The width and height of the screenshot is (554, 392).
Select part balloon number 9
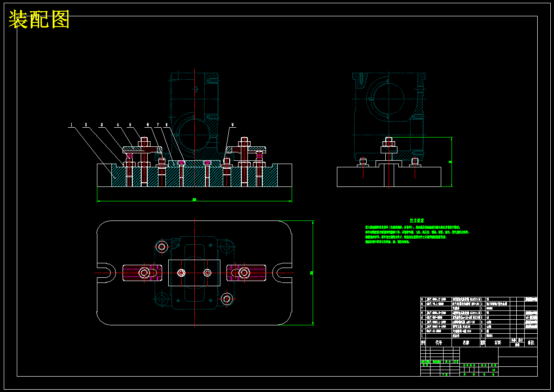click(233, 125)
